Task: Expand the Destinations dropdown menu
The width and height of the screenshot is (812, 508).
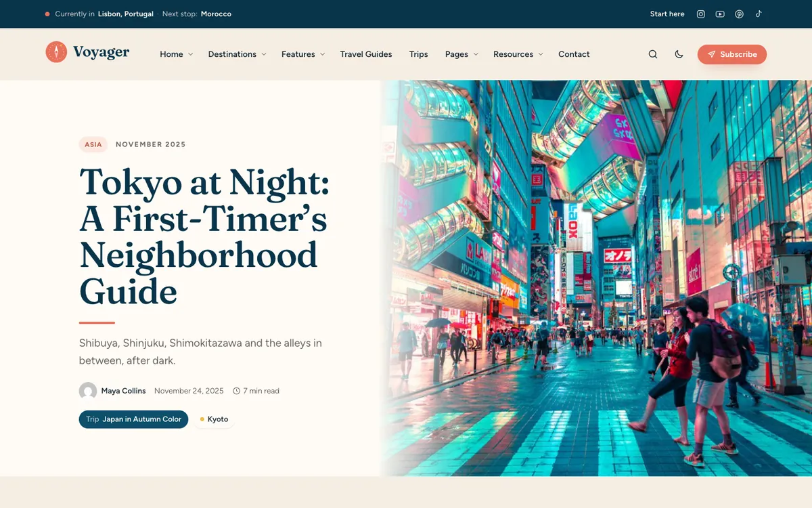Action: click(x=238, y=54)
